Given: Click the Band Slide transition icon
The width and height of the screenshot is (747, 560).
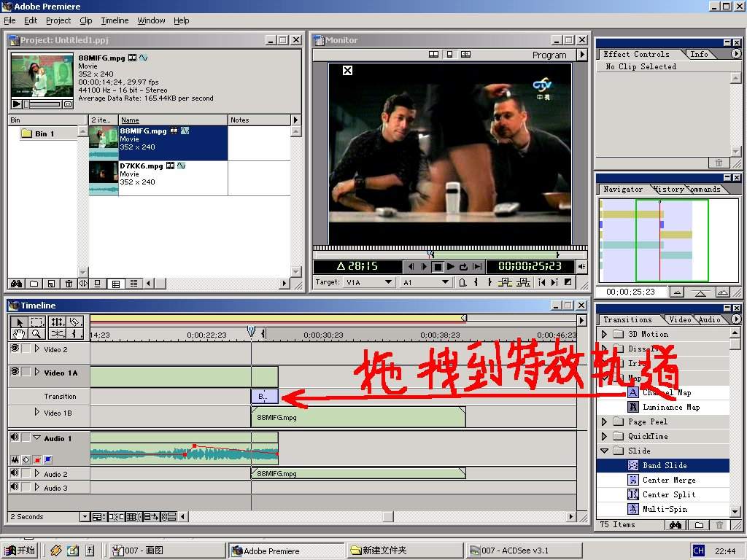Looking at the screenshot, I should [632, 465].
